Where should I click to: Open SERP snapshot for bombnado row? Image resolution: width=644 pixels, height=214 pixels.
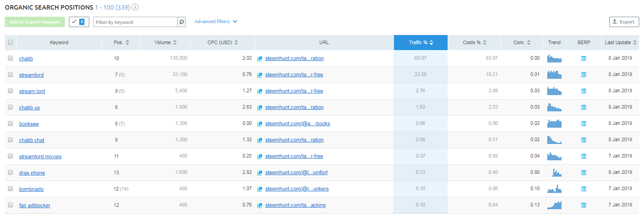point(583,189)
